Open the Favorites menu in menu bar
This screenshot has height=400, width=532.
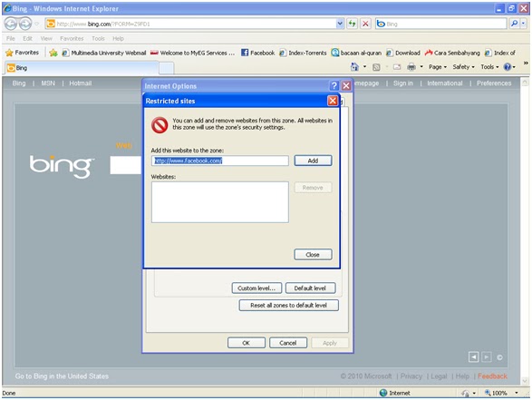tap(72, 38)
